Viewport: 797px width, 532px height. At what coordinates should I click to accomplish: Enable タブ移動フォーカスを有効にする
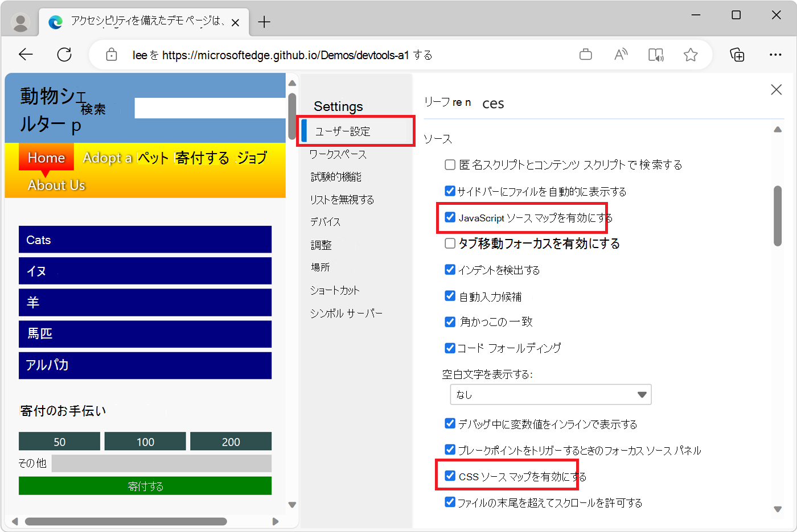click(x=449, y=243)
